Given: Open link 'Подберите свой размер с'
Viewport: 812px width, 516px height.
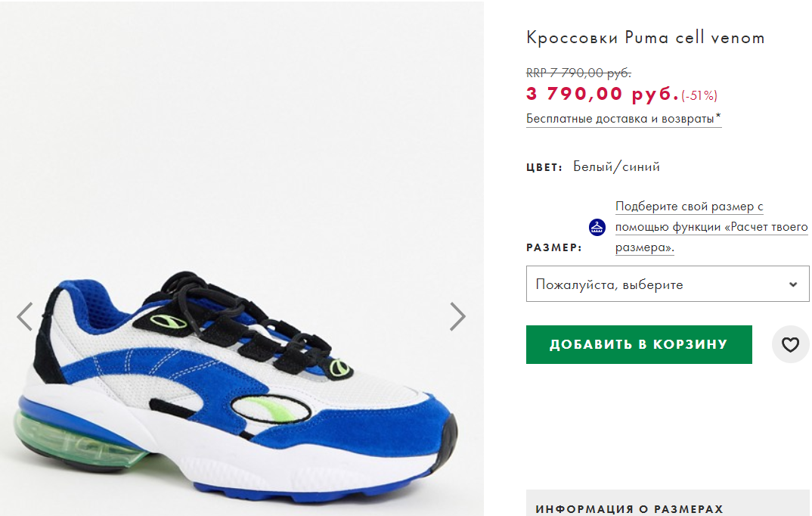Looking at the screenshot, I should pos(690,207).
